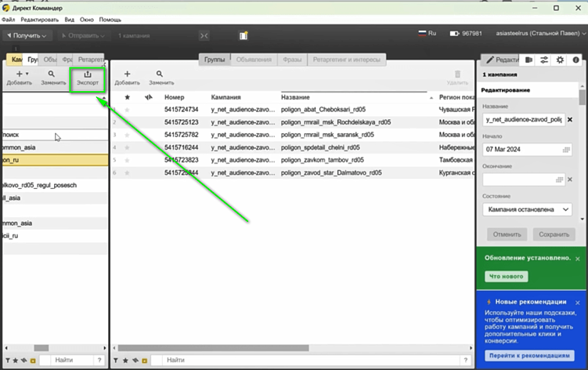Open calendar picker for Начало date
The height and width of the screenshot is (370, 588).
click(x=566, y=150)
